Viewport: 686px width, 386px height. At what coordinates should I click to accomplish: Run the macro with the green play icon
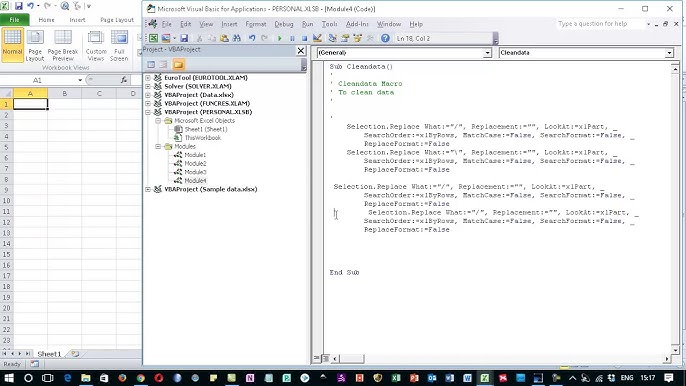280,39
